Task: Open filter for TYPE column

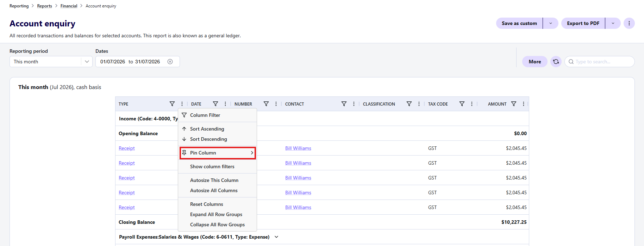Action: [172, 104]
